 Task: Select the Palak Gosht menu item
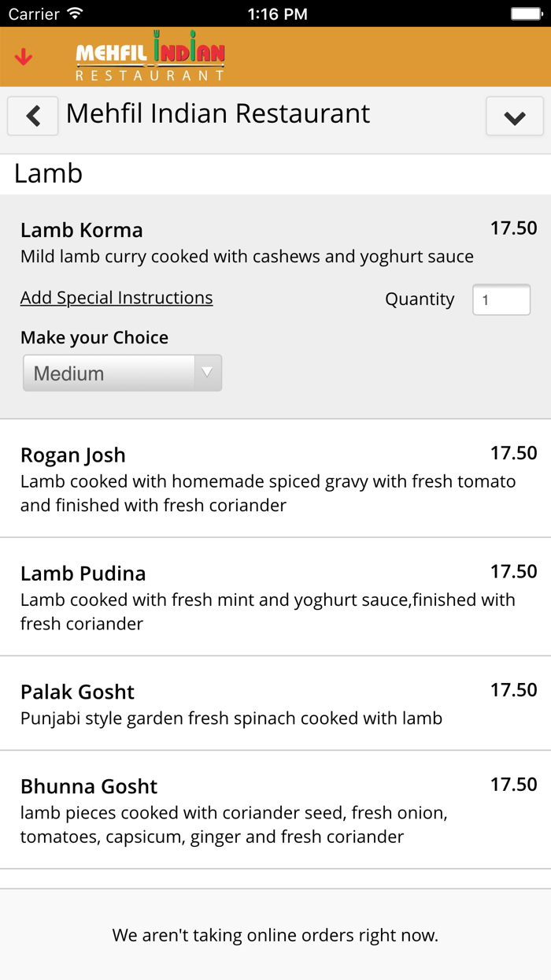pos(76,691)
